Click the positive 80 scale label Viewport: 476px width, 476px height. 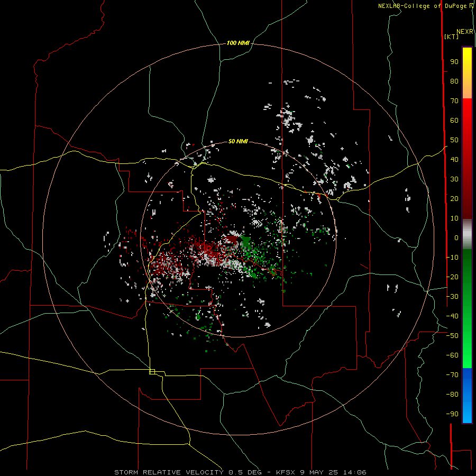[x=454, y=81]
